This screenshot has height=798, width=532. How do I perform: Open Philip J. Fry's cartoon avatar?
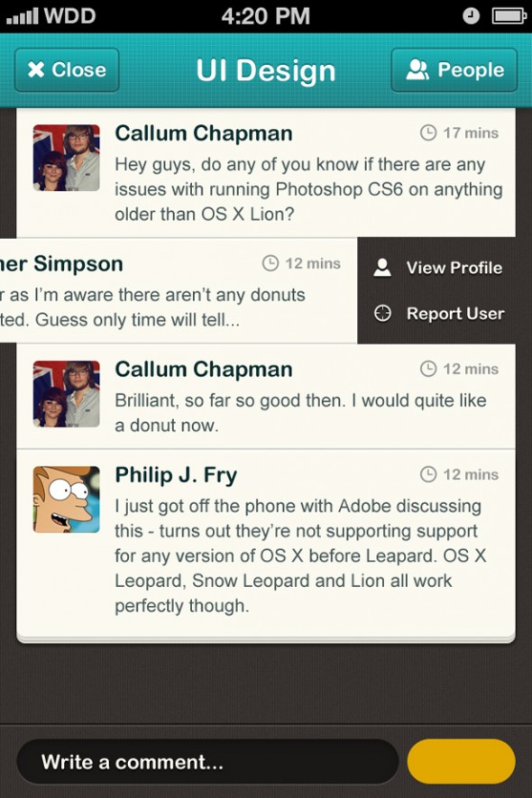67,500
